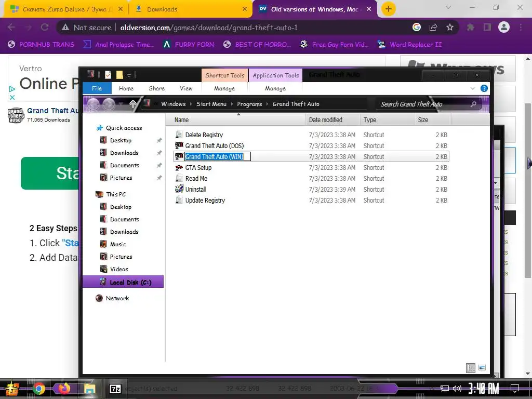
Task: Sort files by Size column
Action: tap(433, 120)
